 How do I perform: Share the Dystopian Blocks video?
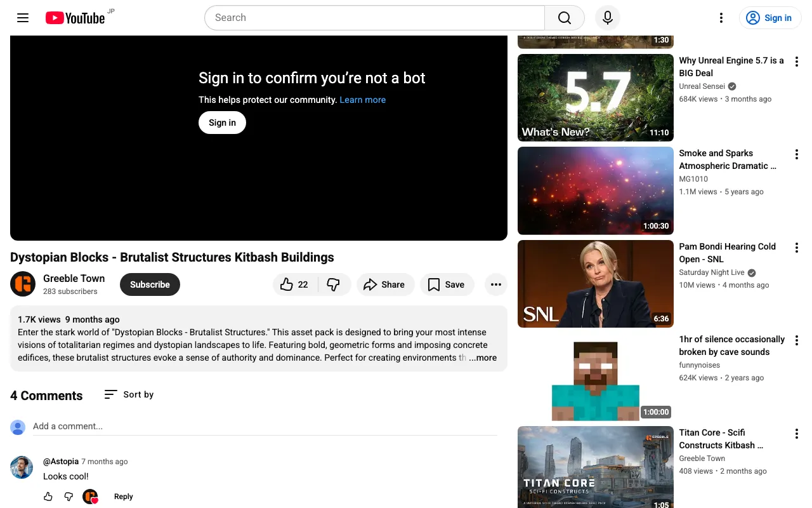(384, 284)
